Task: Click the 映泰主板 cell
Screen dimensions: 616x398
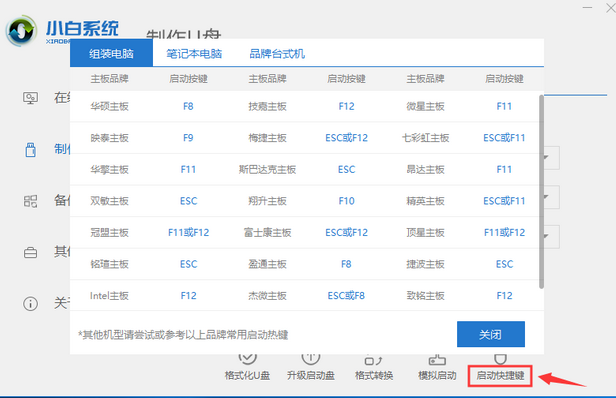Action: [x=109, y=138]
